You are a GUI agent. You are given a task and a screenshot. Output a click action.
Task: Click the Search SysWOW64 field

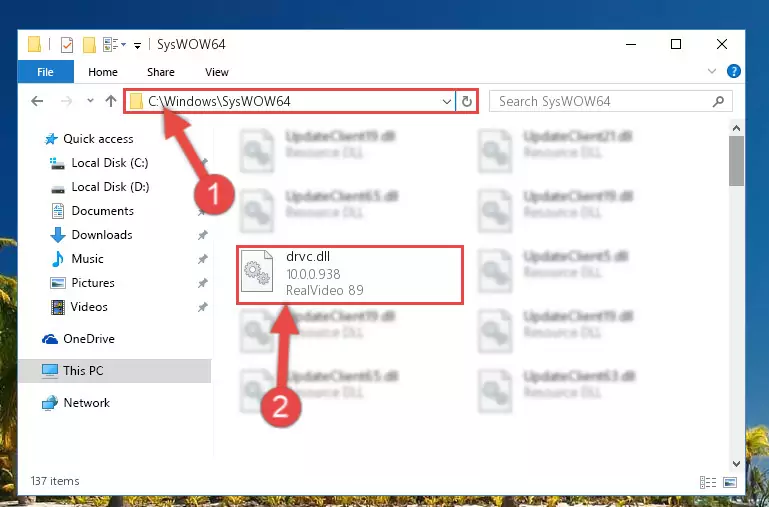pos(611,101)
